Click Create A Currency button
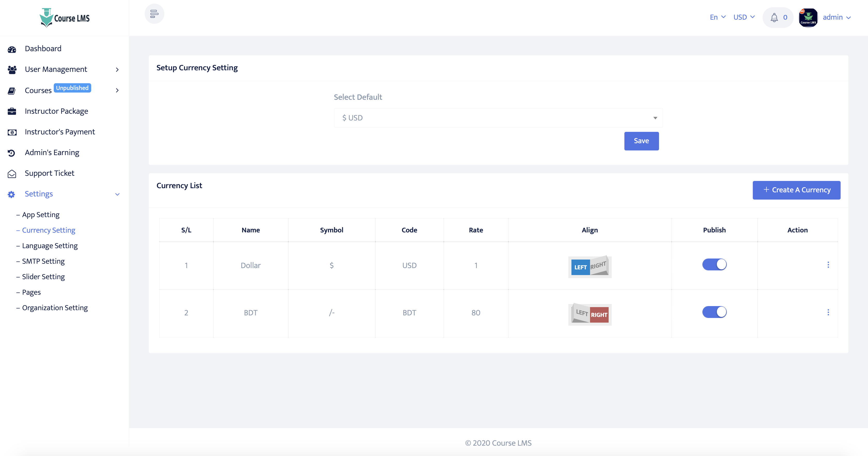Viewport: 868px width, 456px height. point(796,190)
